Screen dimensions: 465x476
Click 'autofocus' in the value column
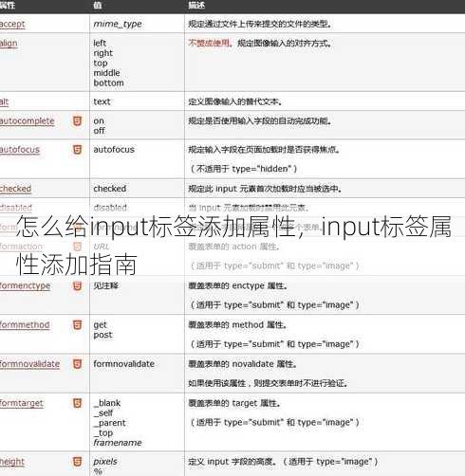pos(114,150)
